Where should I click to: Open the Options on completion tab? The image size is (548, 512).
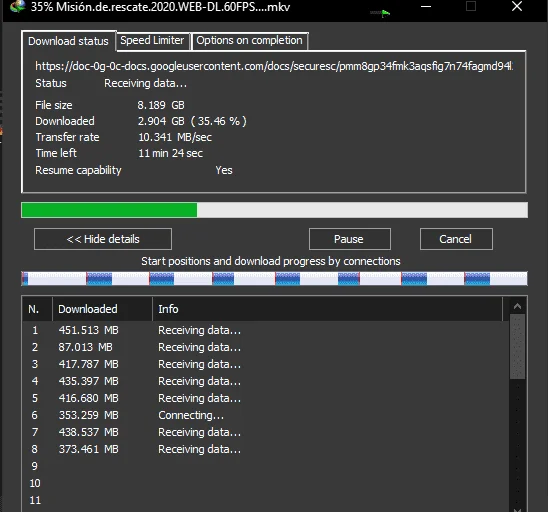point(249,41)
